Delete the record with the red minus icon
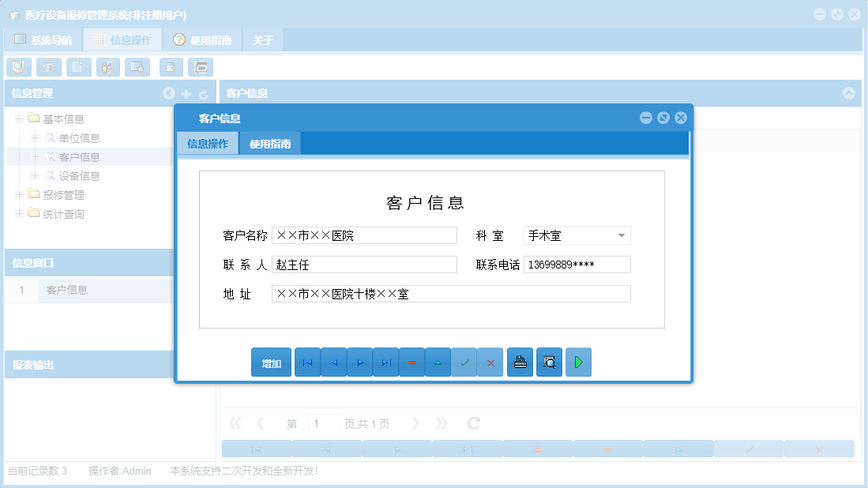 (x=411, y=362)
